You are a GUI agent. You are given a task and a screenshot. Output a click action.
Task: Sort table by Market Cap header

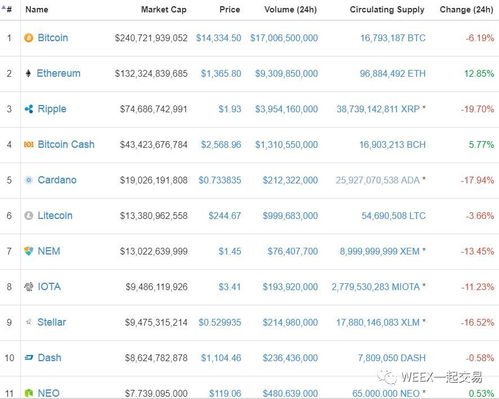[x=164, y=10]
